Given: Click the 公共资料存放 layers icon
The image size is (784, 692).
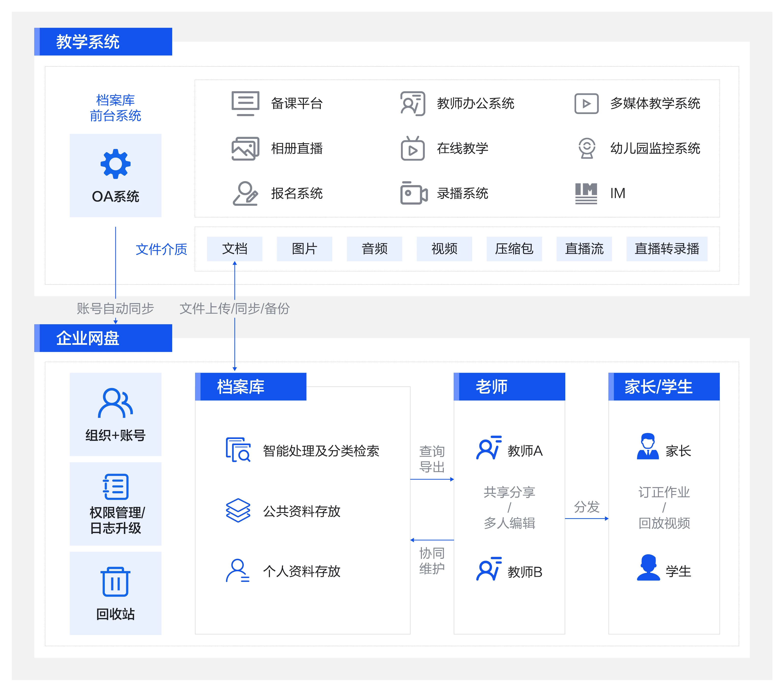Looking at the screenshot, I should (x=238, y=510).
